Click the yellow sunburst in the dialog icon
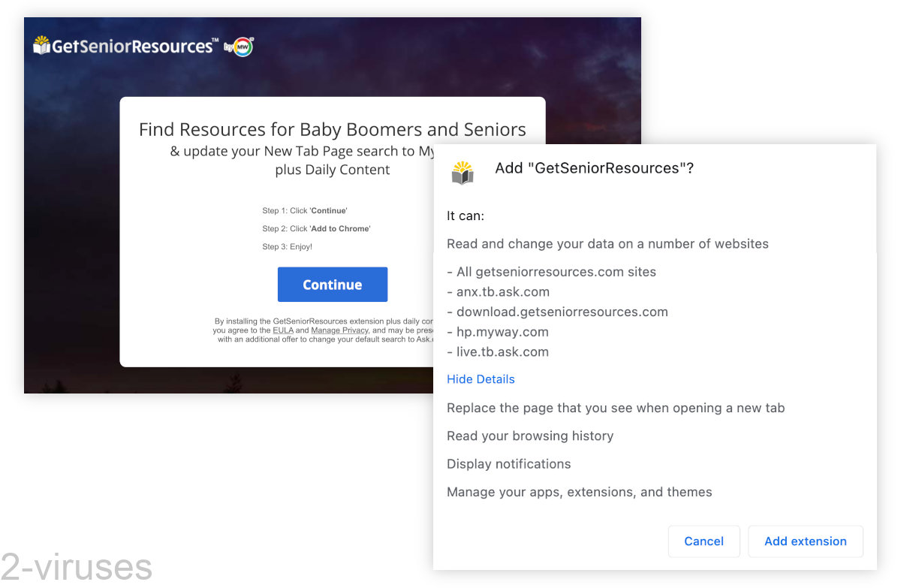The image size is (901, 588). coord(463,167)
